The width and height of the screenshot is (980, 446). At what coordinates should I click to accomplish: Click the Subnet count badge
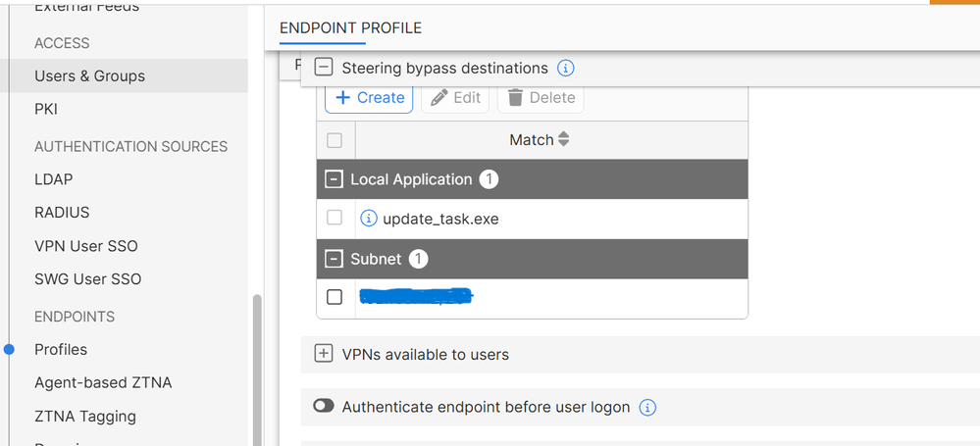coord(418,259)
